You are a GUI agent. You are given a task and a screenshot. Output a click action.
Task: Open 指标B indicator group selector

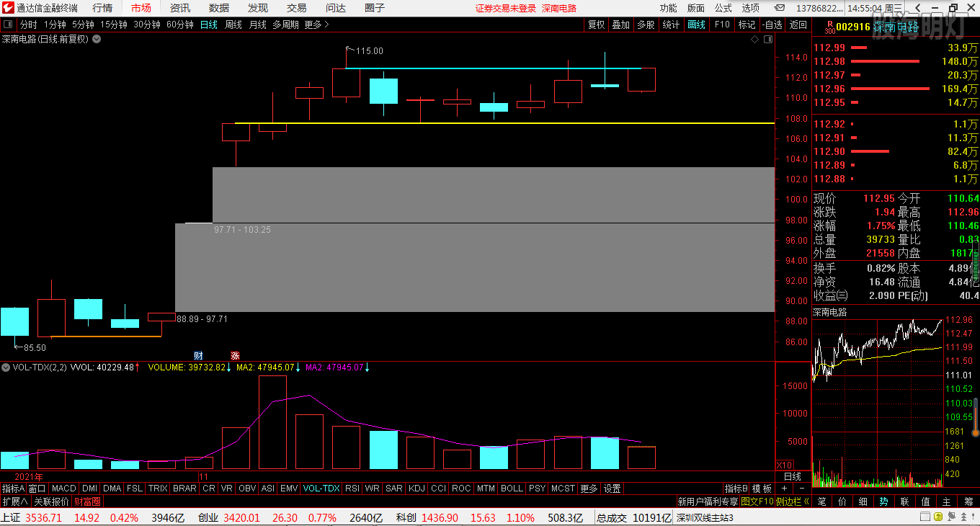[x=736, y=488]
